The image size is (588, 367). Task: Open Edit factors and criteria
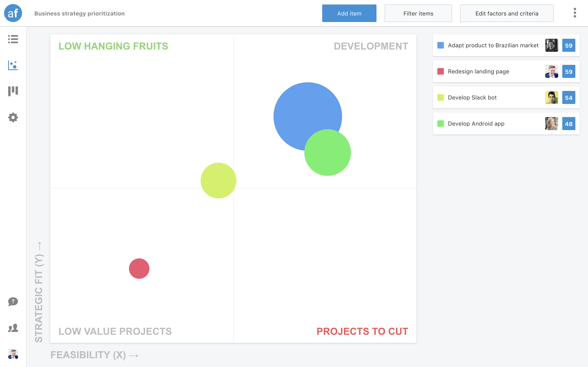coord(507,13)
